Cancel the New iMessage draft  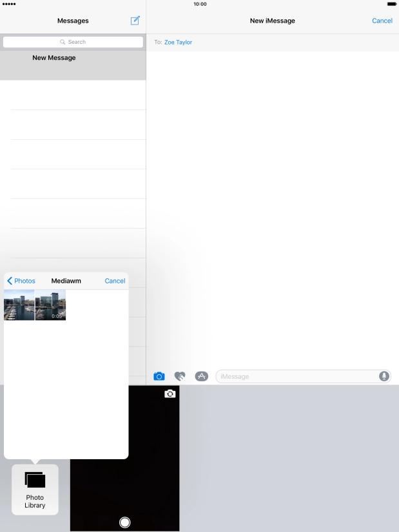[x=382, y=21]
